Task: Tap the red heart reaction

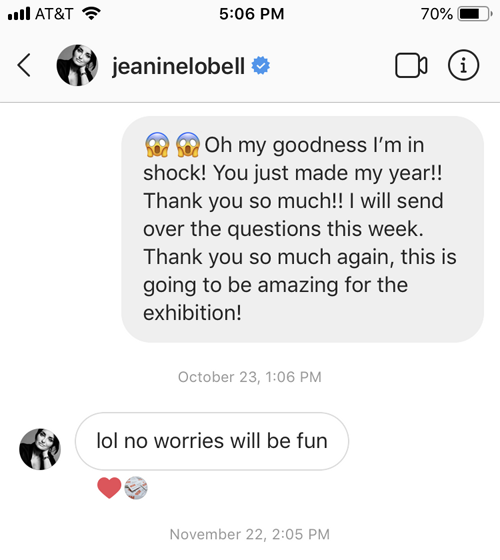Action: [109, 488]
